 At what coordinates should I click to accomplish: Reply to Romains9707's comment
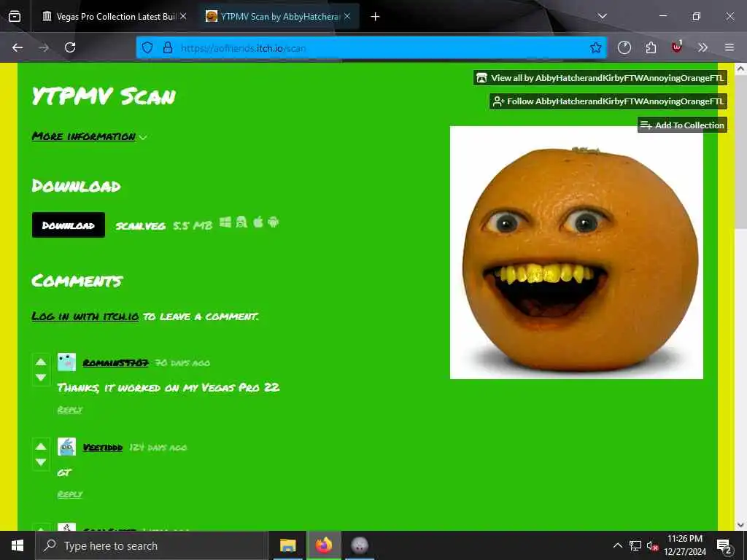click(x=70, y=410)
